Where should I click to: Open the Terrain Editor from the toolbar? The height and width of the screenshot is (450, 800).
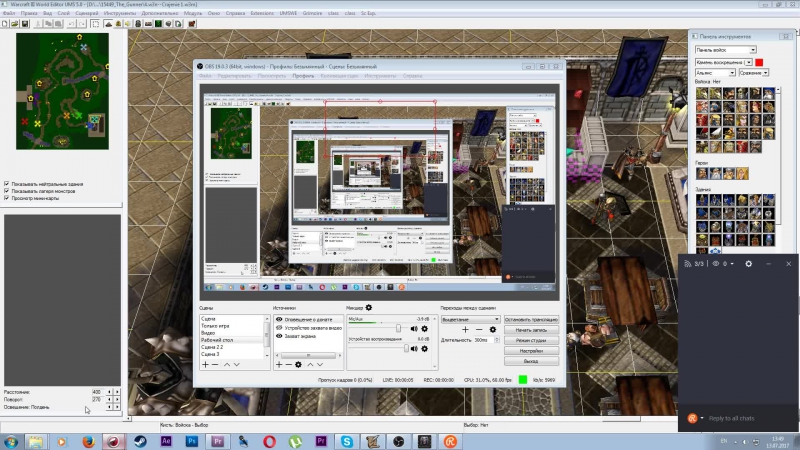point(108,23)
